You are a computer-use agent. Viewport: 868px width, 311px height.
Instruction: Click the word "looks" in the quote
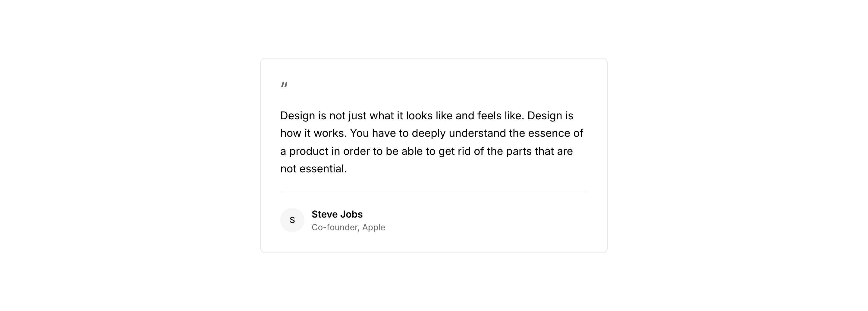coord(419,116)
